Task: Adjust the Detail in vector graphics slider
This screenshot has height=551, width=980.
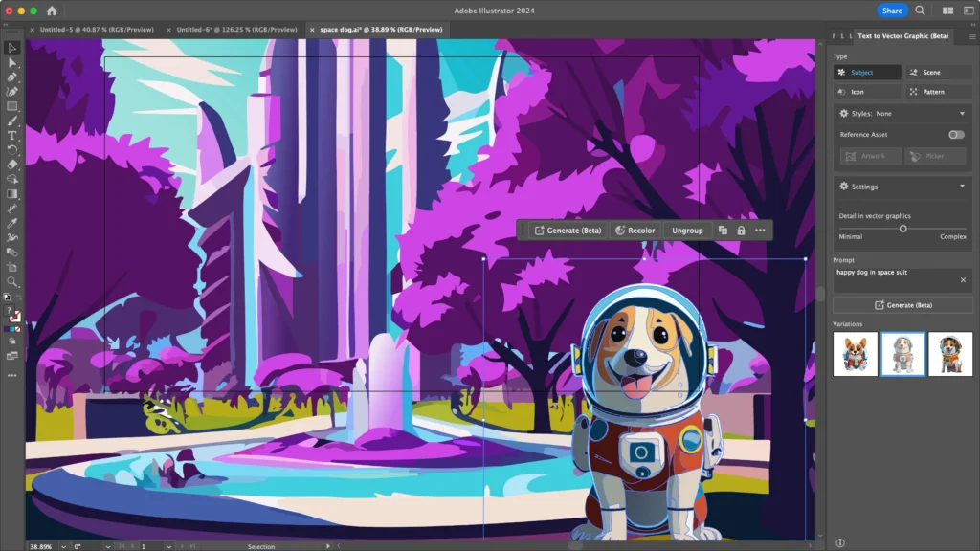Action: click(902, 229)
